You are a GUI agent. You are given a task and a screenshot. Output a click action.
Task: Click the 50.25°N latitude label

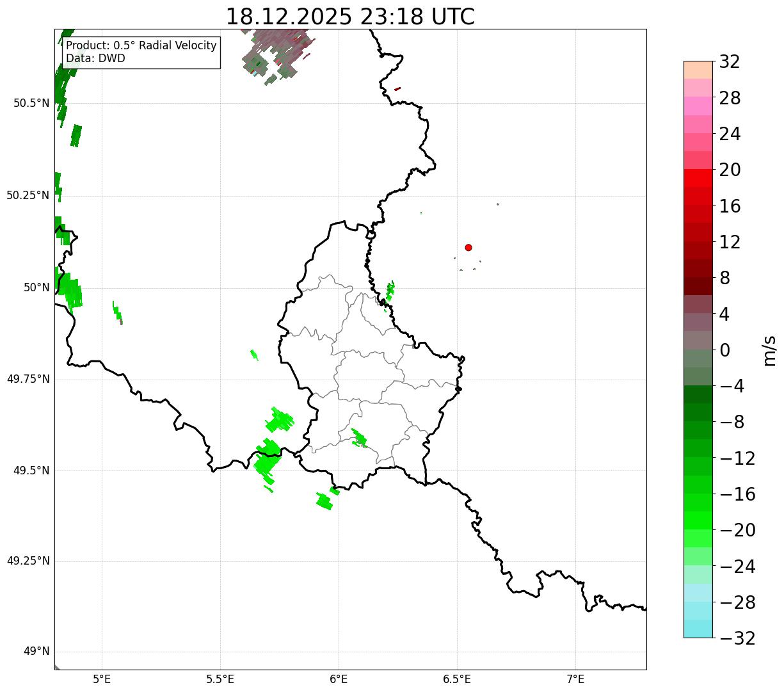[x=28, y=195]
